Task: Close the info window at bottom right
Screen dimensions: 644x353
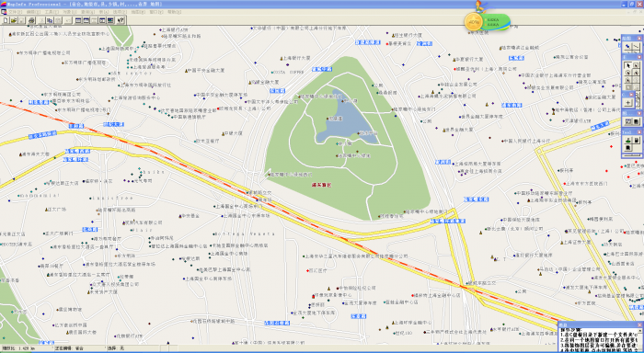Action: [639, 325]
